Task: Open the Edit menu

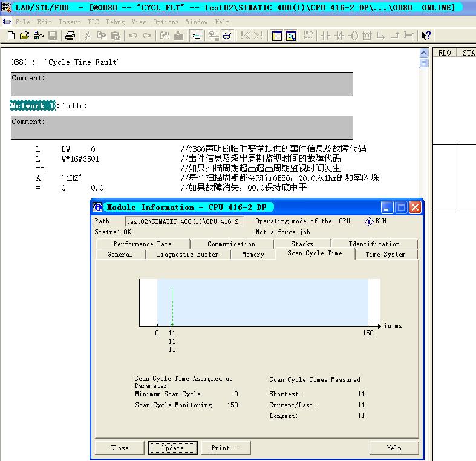Action: pyautogui.click(x=44, y=22)
